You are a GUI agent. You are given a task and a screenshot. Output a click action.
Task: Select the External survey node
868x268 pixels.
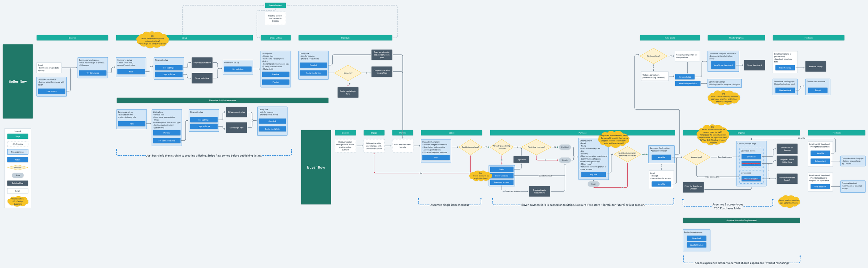pyautogui.click(x=816, y=67)
